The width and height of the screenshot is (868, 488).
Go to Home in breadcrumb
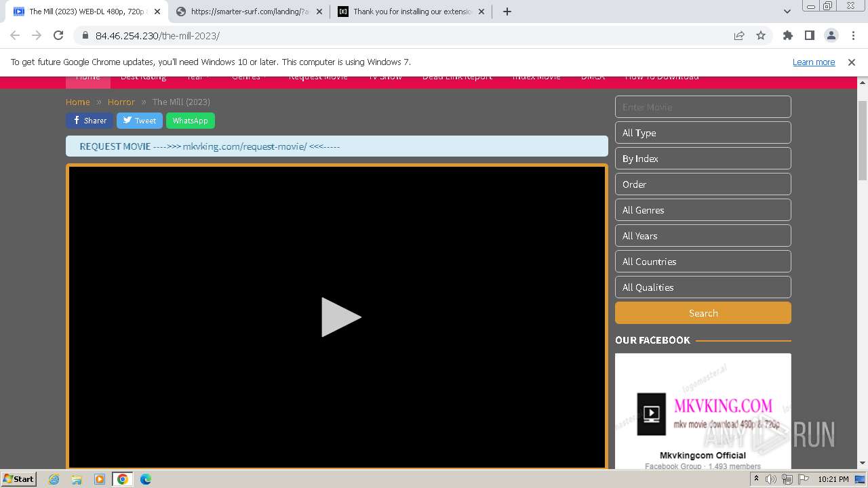coord(78,102)
